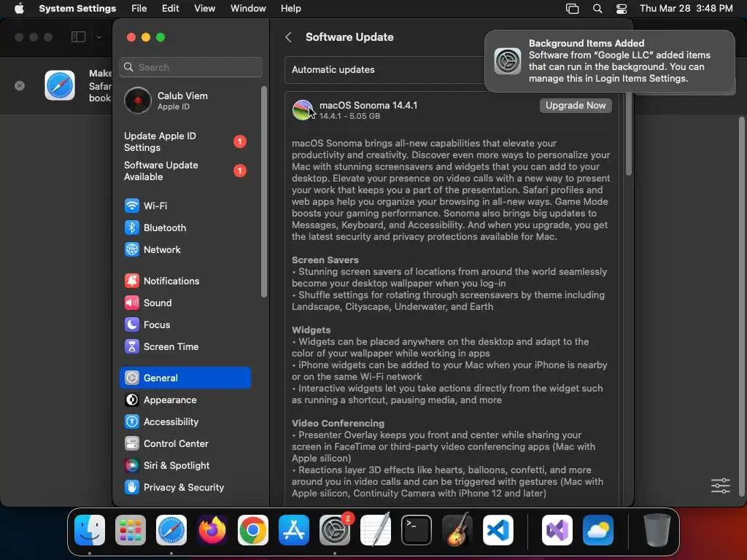Launch Safari from the Dock
747x560 pixels.
tap(171, 530)
